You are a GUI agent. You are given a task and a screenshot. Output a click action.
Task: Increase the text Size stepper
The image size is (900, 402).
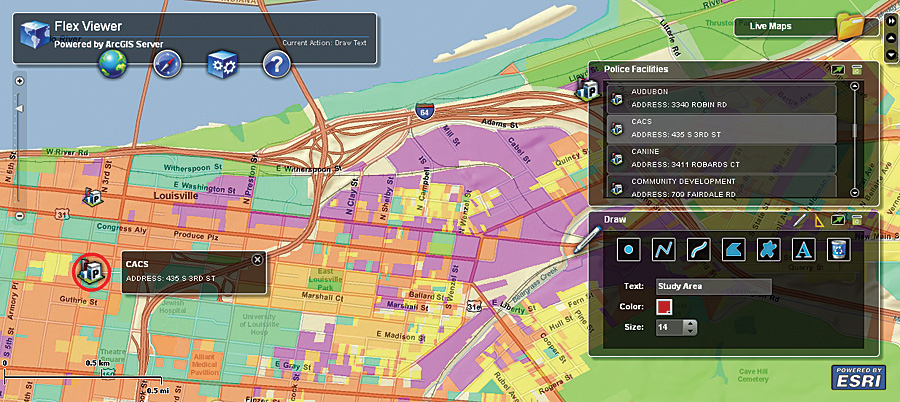[690, 324]
